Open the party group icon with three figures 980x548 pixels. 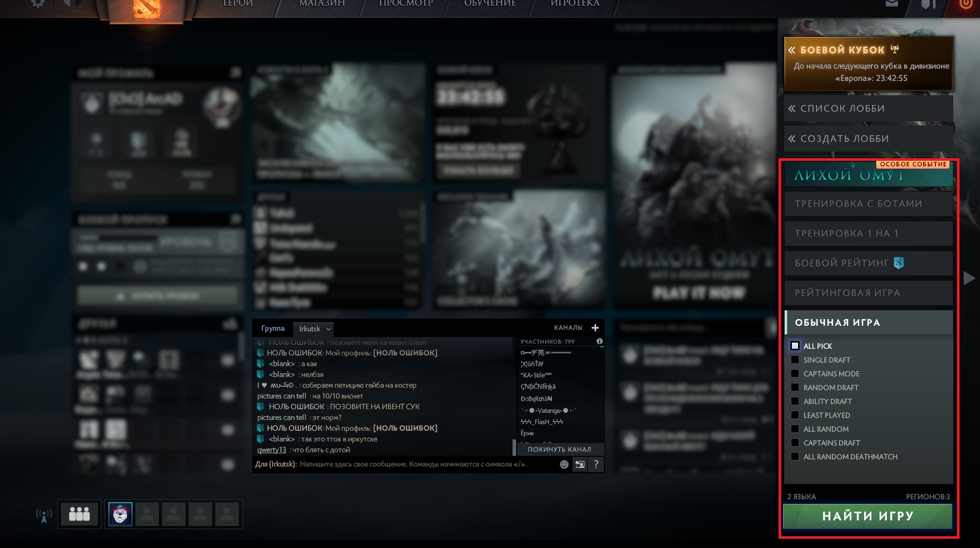[79, 514]
